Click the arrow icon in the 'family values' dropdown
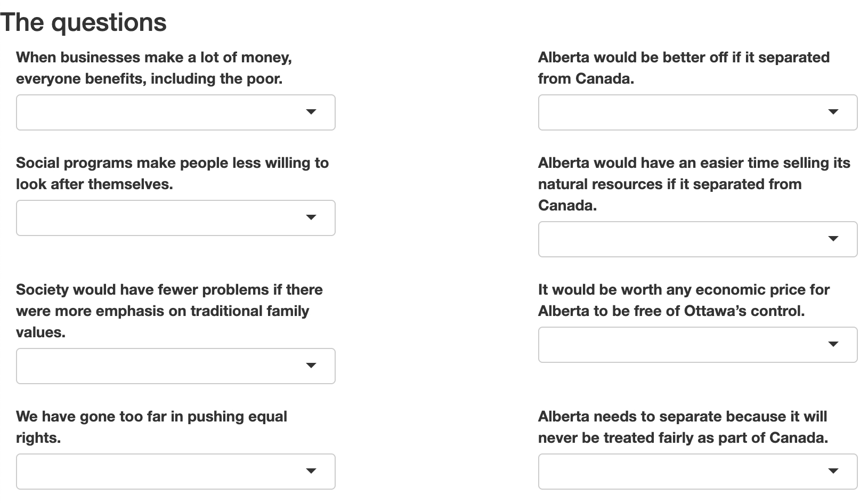Screen dimensions: 868x503 click(311, 366)
